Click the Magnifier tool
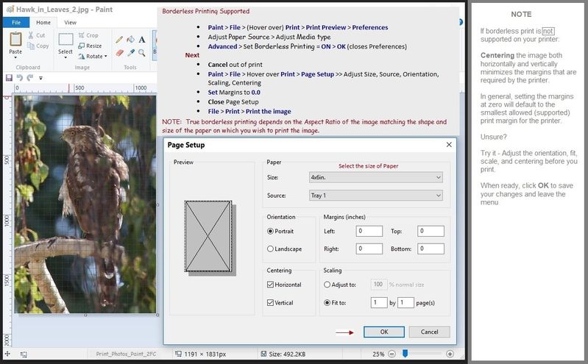The image size is (588, 364). coord(142,53)
